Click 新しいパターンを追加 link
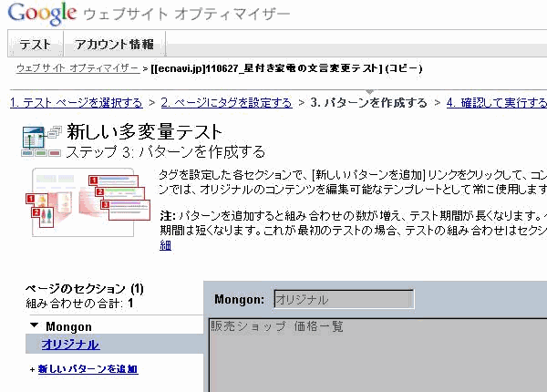547x392 pixels. point(88,369)
